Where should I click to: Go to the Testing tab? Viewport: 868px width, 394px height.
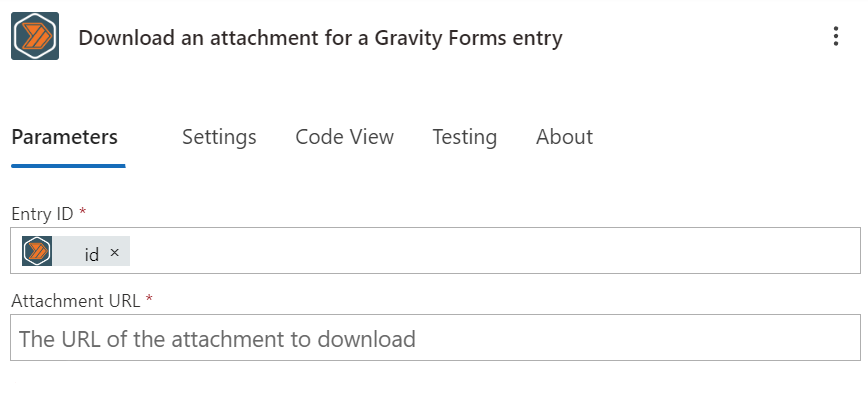[464, 137]
